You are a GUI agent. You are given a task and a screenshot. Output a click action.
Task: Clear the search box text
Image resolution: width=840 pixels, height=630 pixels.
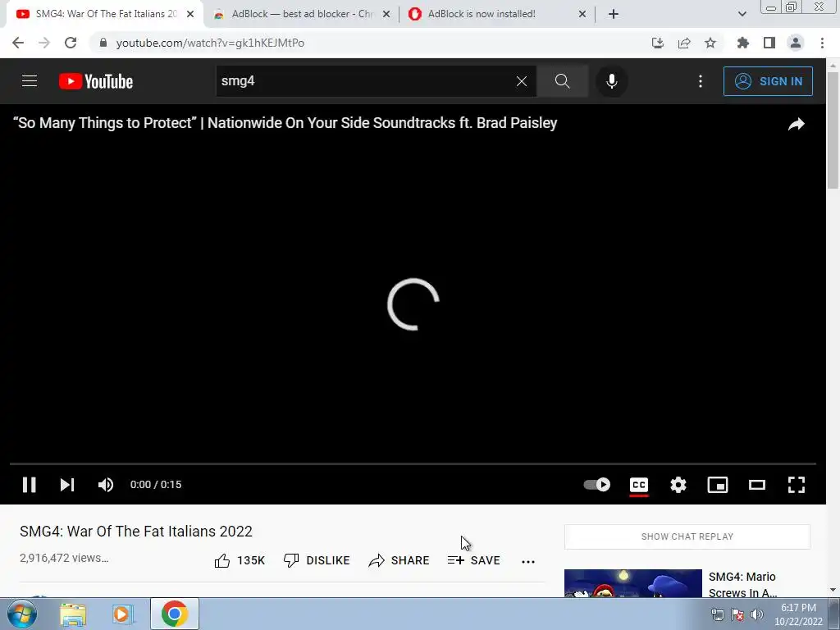[521, 81]
